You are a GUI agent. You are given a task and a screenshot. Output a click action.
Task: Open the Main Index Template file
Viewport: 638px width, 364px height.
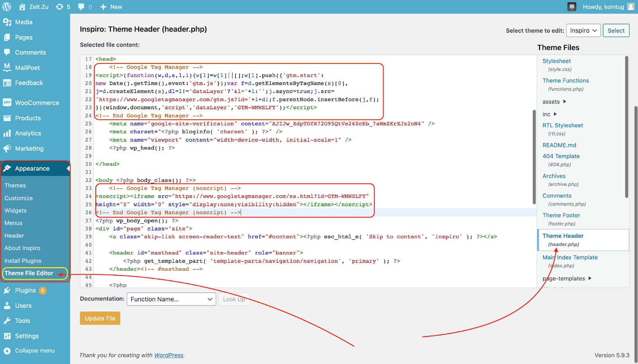point(570,258)
